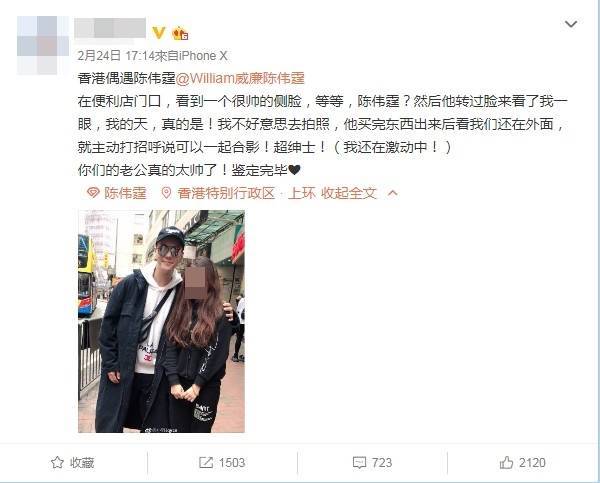Open the blurred username profile link

point(110,28)
